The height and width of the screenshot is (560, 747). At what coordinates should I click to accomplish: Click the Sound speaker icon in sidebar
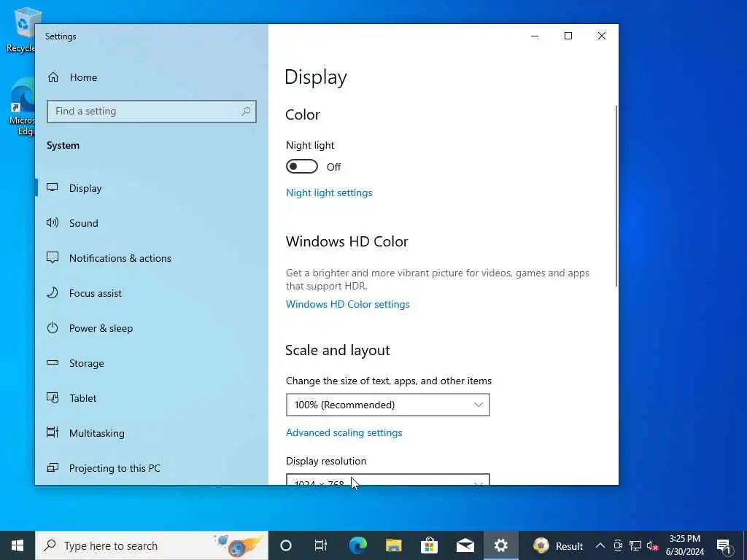[x=53, y=222]
